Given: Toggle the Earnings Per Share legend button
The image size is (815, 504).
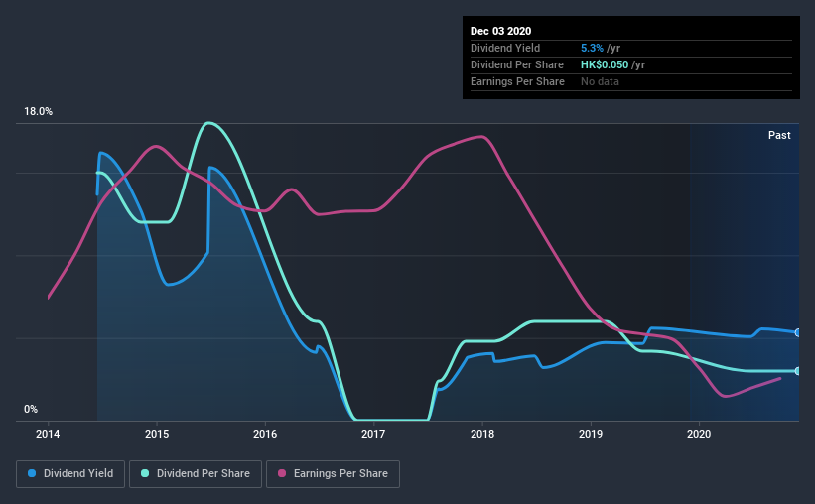Looking at the screenshot, I should tap(333, 474).
